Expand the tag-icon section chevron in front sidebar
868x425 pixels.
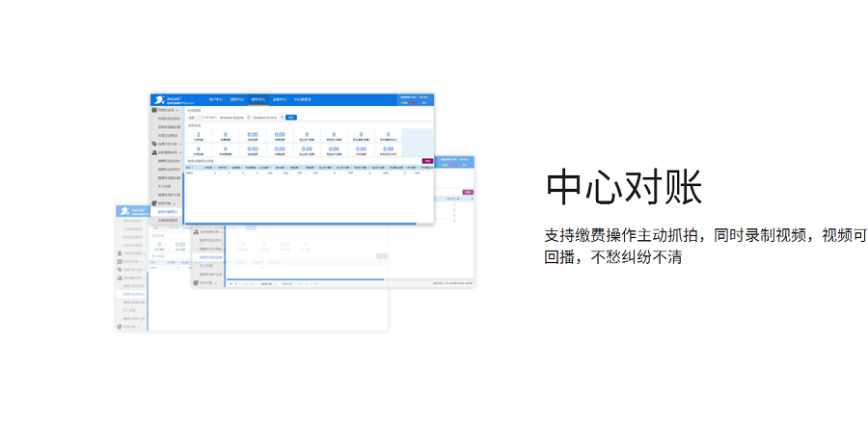pyautogui.click(x=180, y=145)
